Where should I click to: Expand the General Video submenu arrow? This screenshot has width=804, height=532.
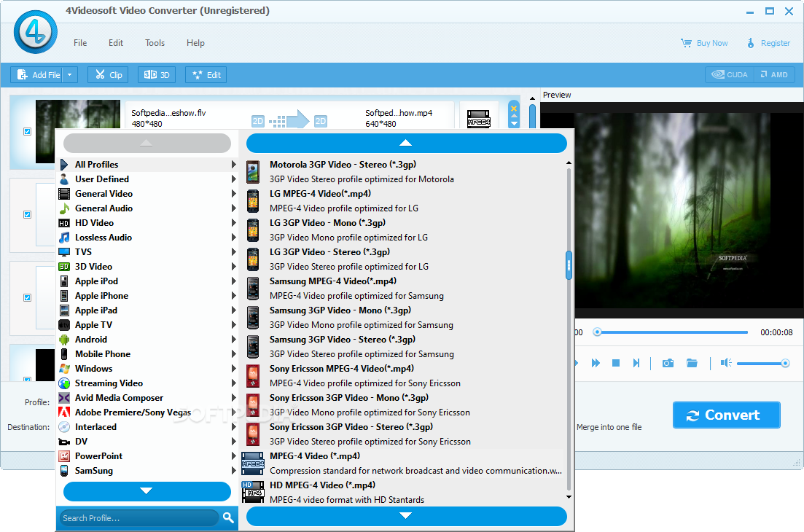[x=234, y=194]
